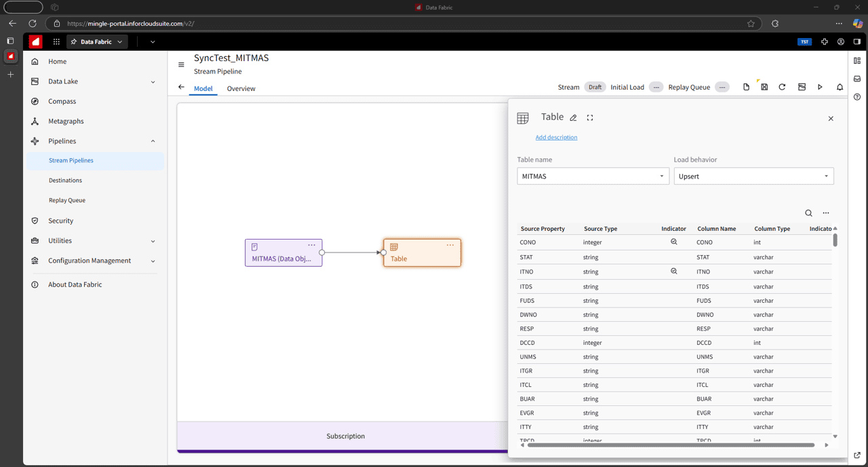This screenshot has height=467, width=868.
Task: Open Replay Queue in sidebar
Action: (67, 200)
